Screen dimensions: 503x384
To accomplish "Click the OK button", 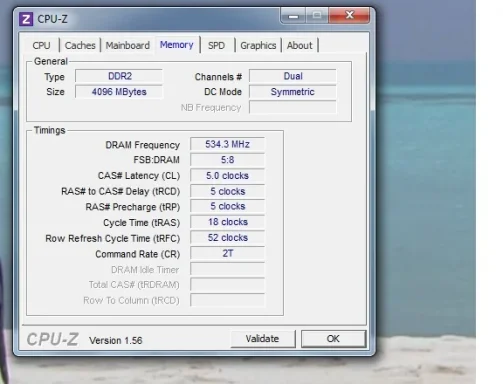I will [x=333, y=339].
